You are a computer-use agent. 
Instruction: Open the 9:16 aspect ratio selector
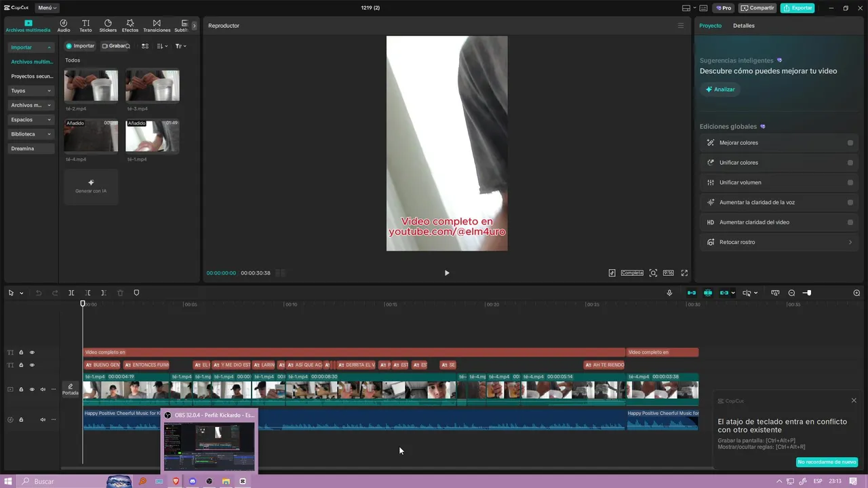coord(668,273)
